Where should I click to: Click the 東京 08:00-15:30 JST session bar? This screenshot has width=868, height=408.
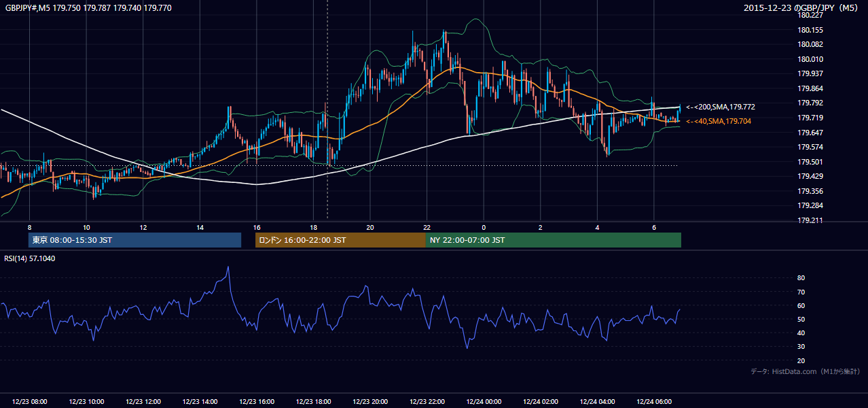[134, 240]
